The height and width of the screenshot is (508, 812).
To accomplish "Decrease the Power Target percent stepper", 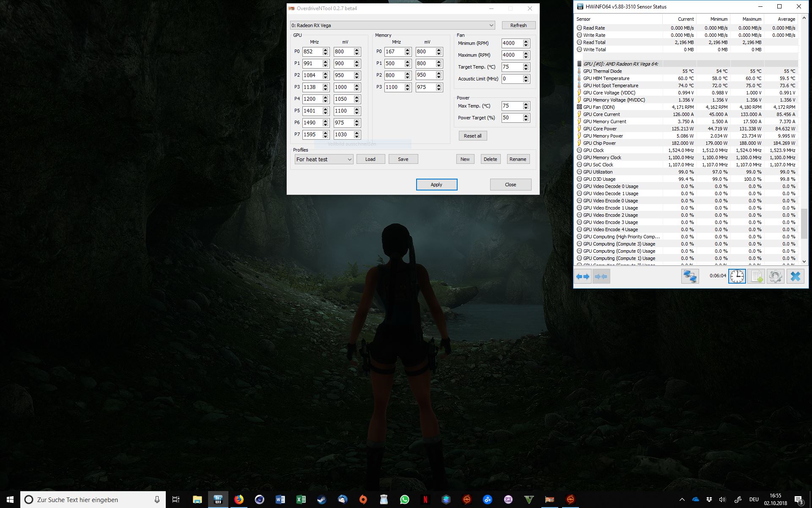I will point(526,120).
